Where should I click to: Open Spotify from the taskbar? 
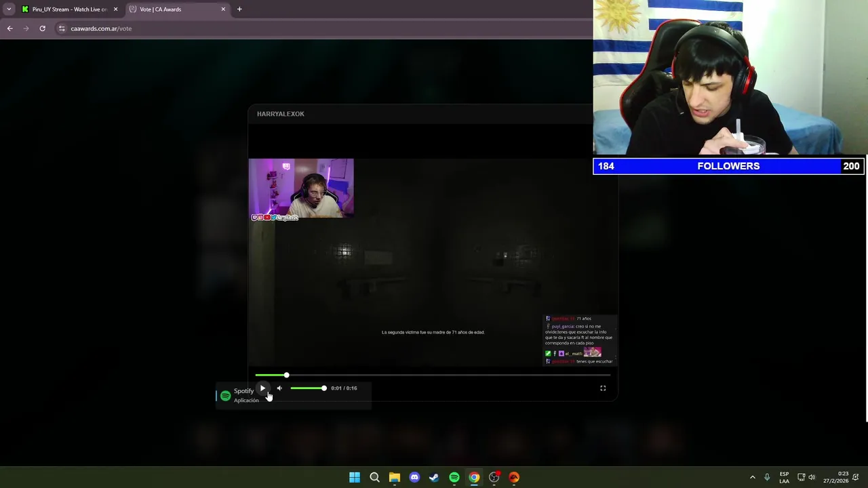[x=454, y=477]
